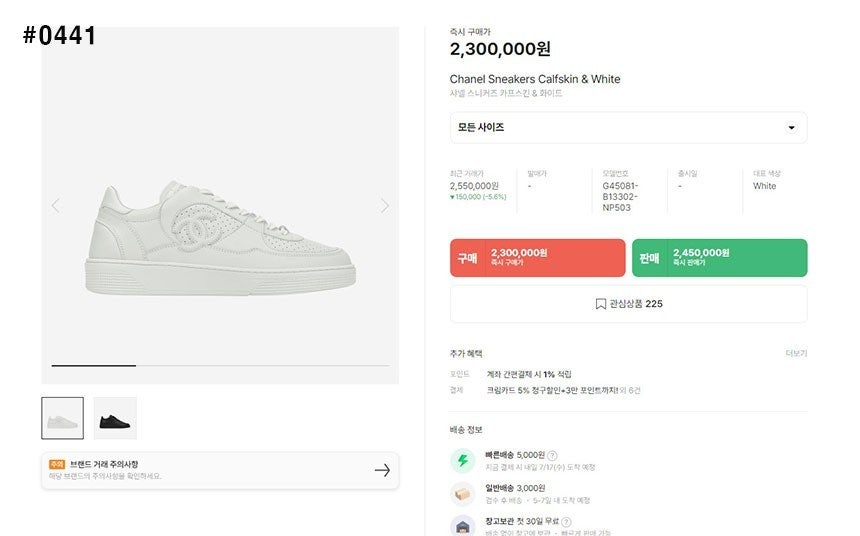Open brand notice via right arrow icon
The height and width of the screenshot is (536, 860).
point(381,470)
